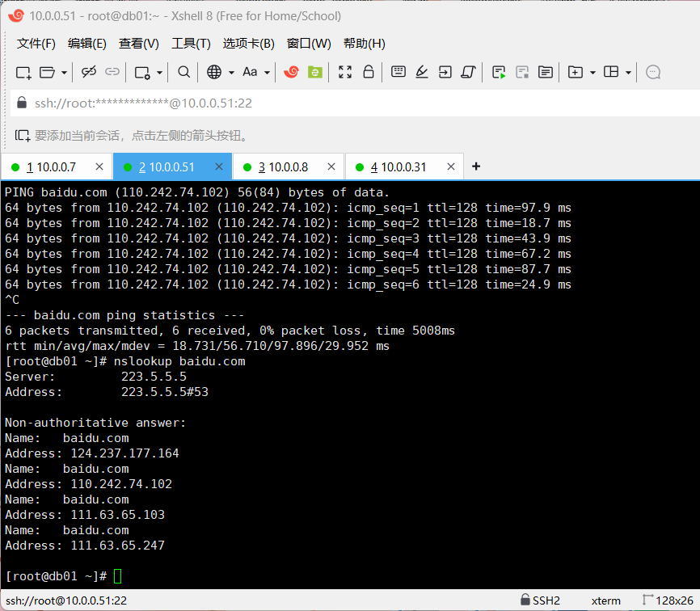Click the script scroll icon
Viewport: 700px width, 611px height.
(x=468, y=72)
